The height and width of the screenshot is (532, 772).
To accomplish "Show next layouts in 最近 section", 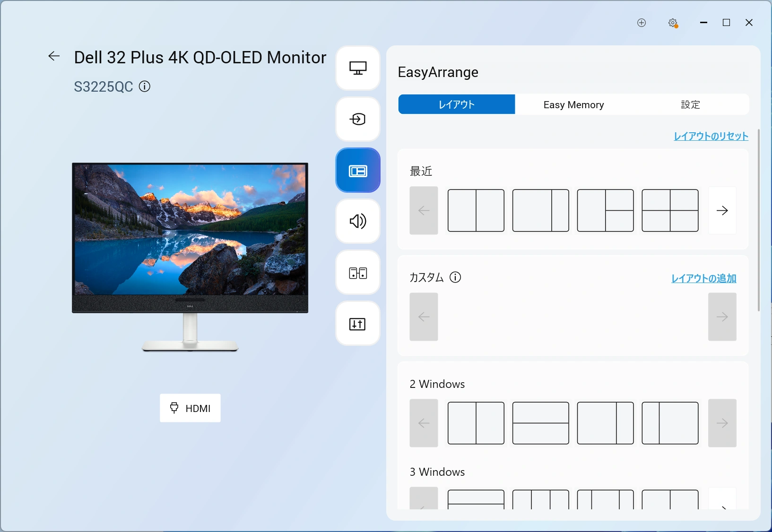I will pyautogui.click(x=722, y=211).
